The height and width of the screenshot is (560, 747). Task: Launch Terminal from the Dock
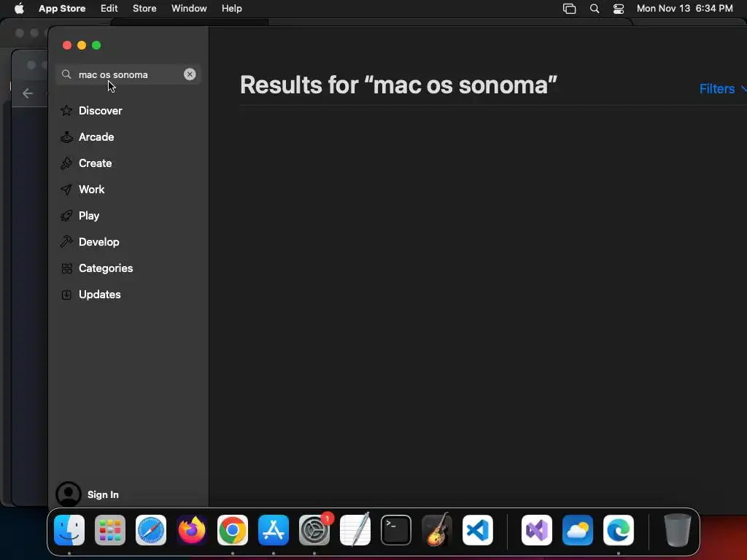396,530
